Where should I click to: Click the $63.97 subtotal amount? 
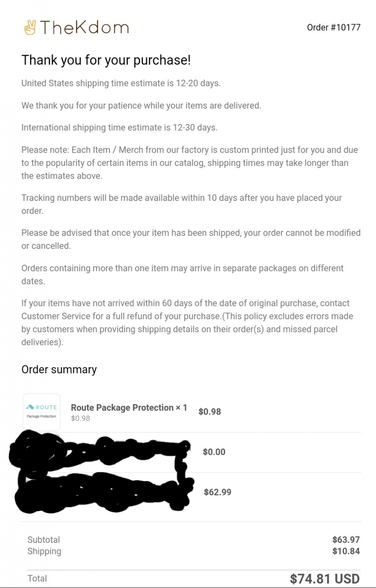[346, 540]
